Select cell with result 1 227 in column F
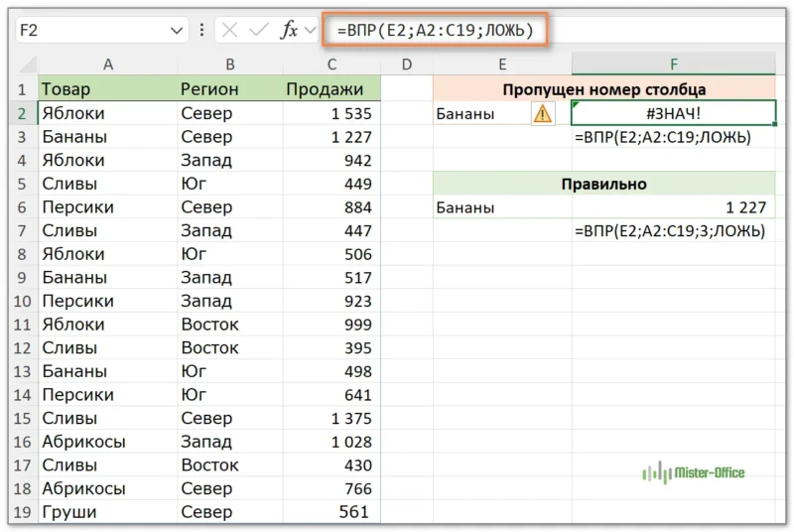 (x=673, y=207)
